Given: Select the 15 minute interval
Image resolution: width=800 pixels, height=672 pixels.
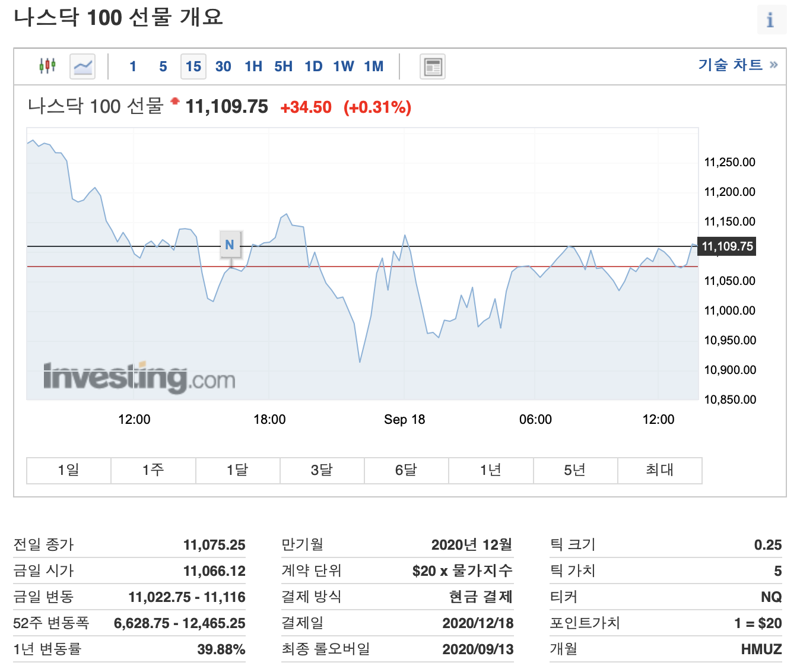Looking at the screenshot, I should pos(193,66).
